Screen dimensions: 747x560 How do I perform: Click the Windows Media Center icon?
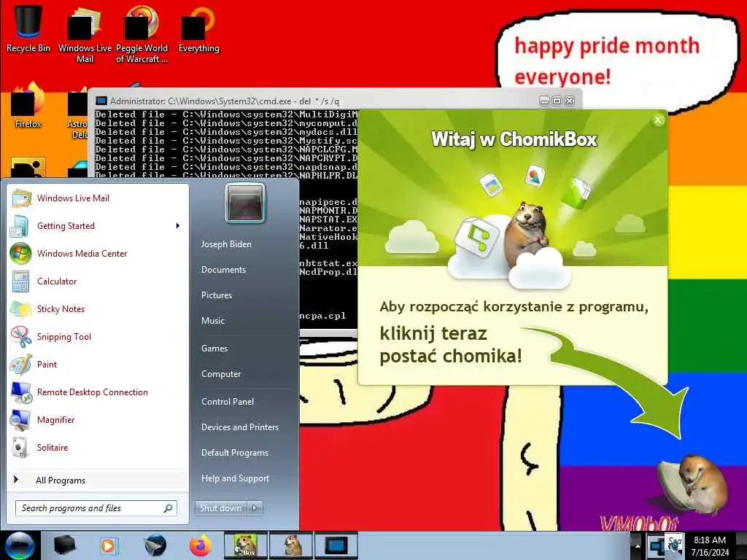[x=20, y=253]
